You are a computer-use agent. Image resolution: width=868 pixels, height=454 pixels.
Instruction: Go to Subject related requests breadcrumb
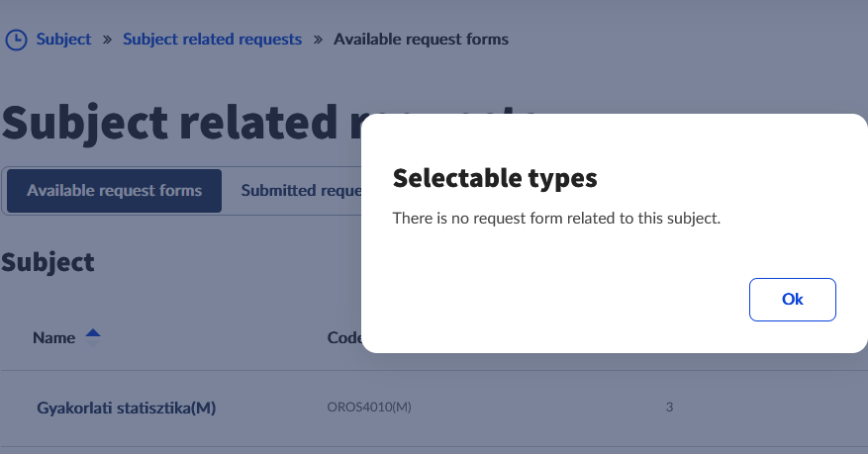212,40
